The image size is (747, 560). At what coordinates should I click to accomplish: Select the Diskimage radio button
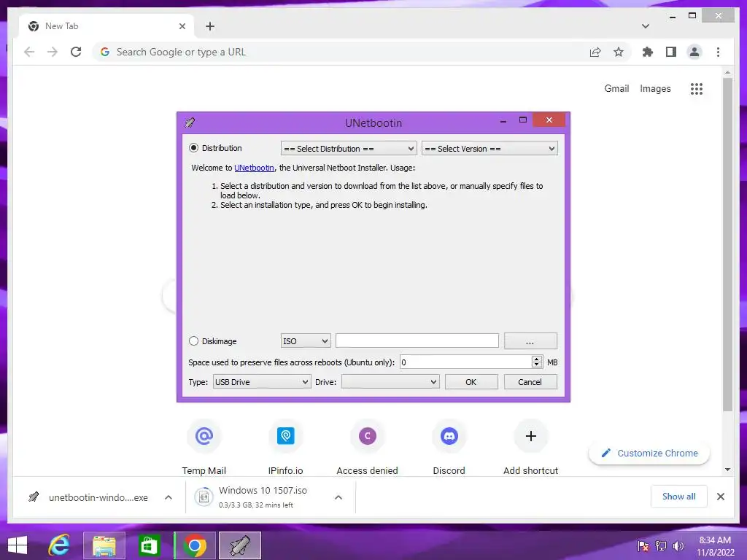pos(193,341)
